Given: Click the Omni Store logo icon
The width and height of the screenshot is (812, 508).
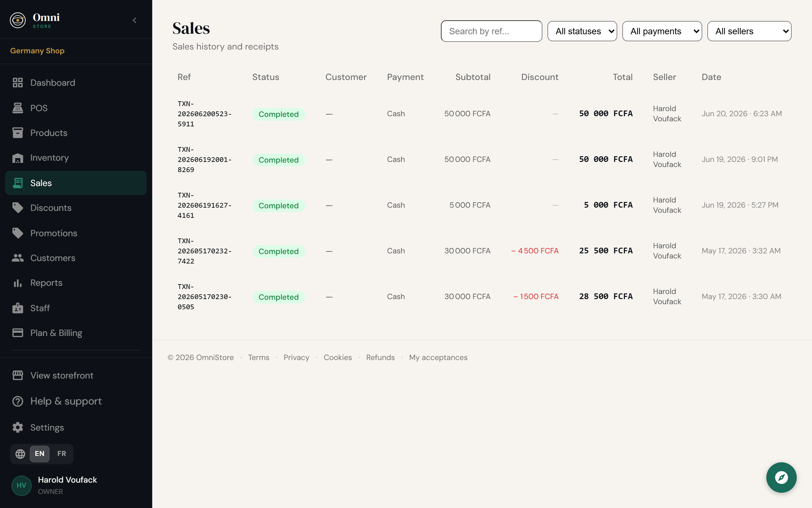Looking at the screenshot, I should coord(18,21).
